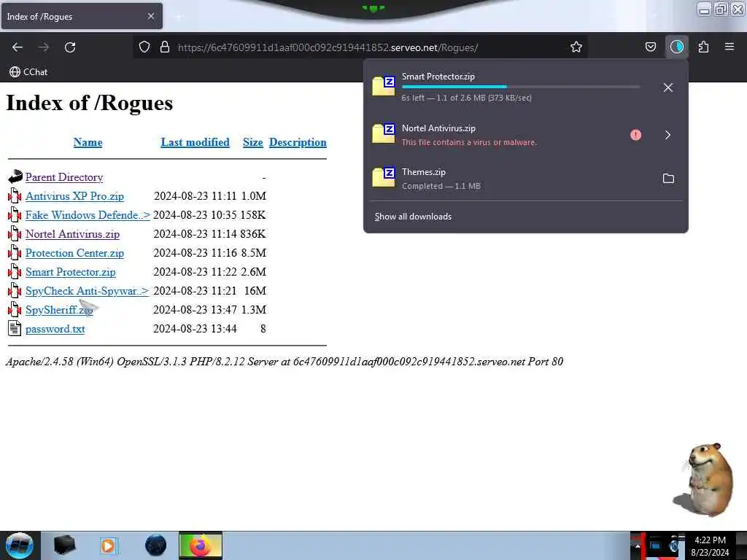Screen dimensions: 747x560
Task: Download Antivirus XP Pro.zip
Action: pyautogui.click(x=75, y=196)
